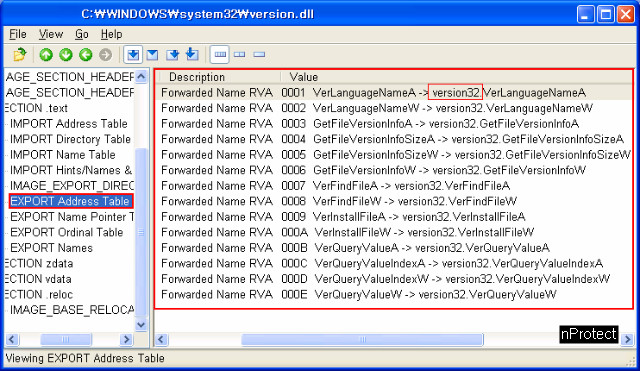
Task: Select SECTION .text in the tree
Action: [37, 108]
